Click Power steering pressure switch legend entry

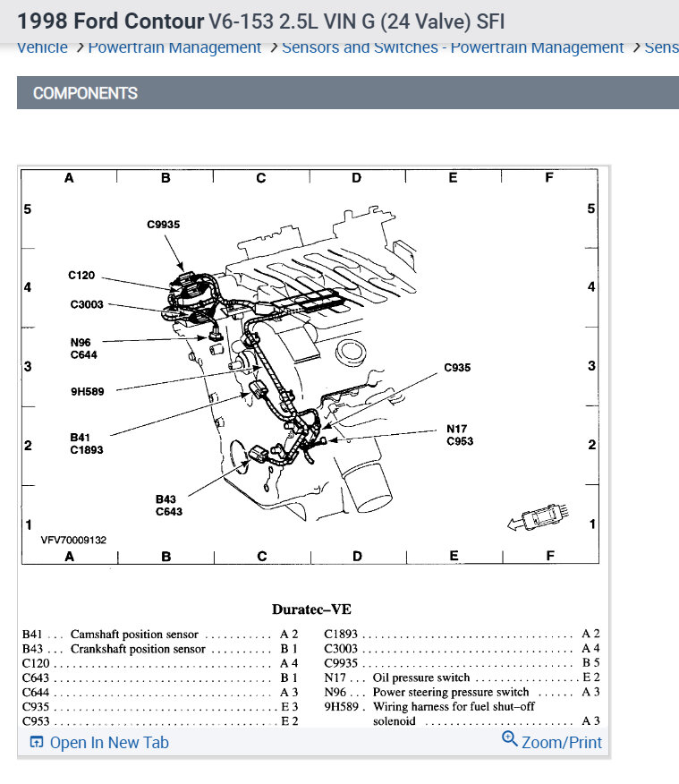462,692
